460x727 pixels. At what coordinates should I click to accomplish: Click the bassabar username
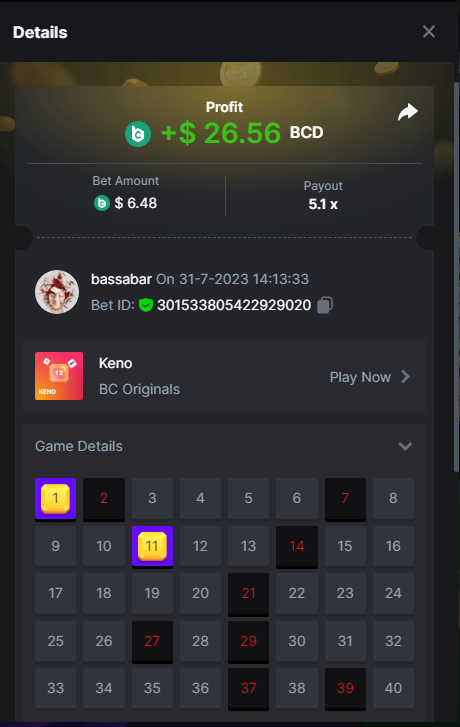tap(121, 279)
